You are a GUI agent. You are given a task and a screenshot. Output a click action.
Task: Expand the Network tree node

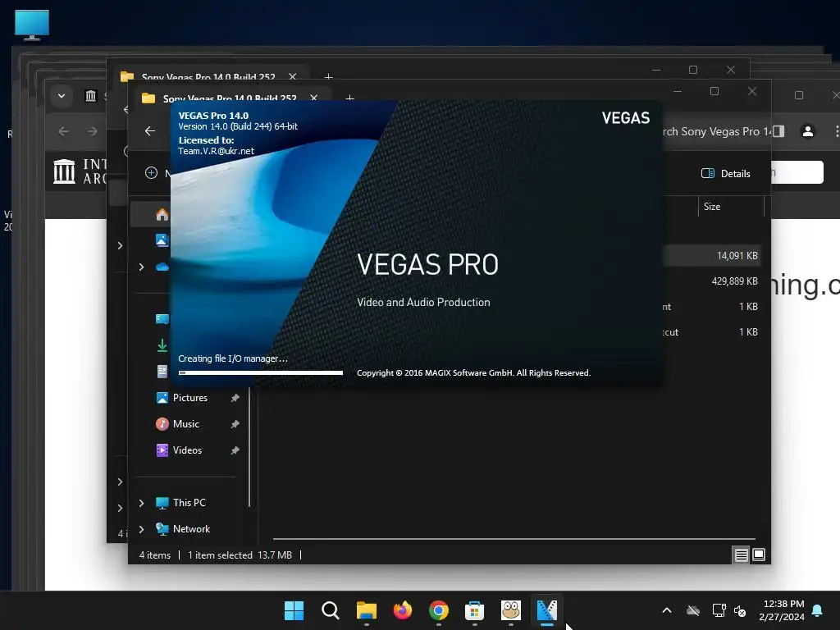point(141,529)
